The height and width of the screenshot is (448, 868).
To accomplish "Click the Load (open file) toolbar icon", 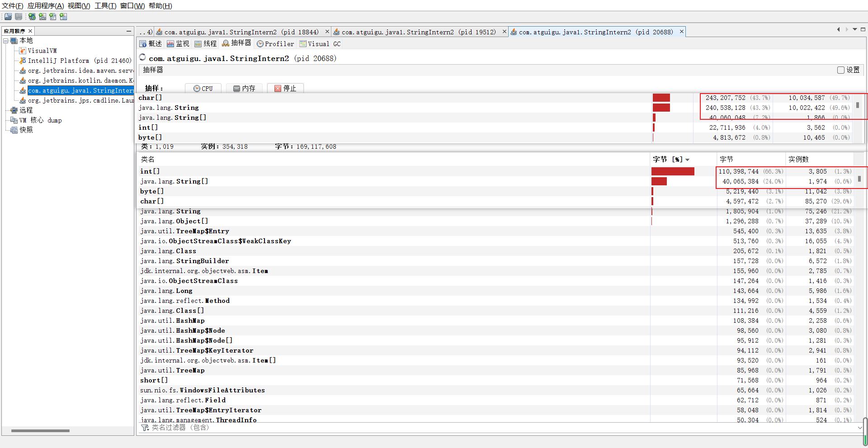I will (x=8, y=17).
